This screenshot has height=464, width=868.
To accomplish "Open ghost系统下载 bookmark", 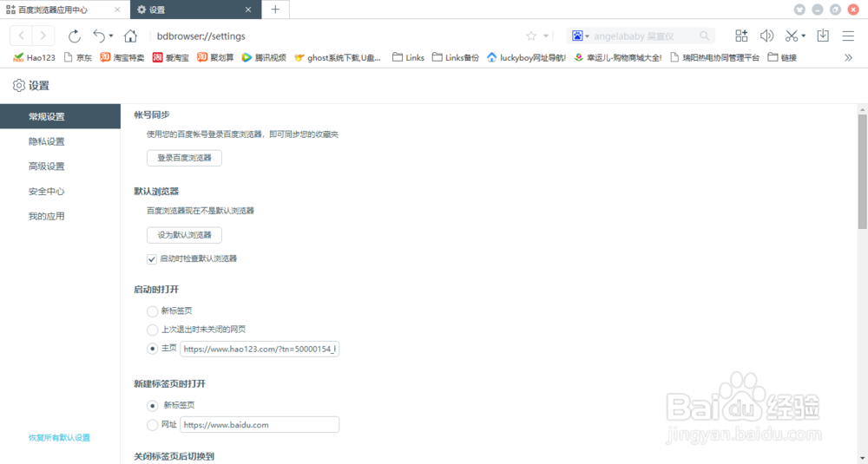I will point(338,57).
